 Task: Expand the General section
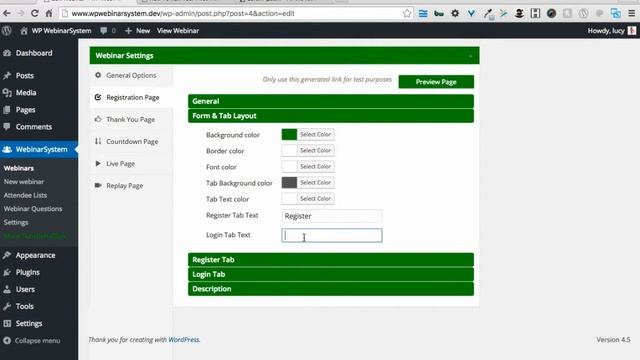pyautogui.click(x=331, y=101)
